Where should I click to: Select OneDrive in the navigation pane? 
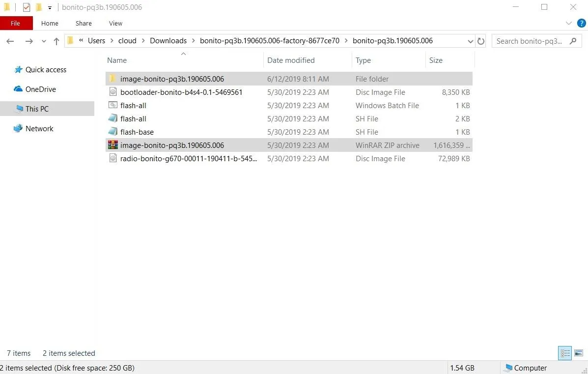[40, 89]
